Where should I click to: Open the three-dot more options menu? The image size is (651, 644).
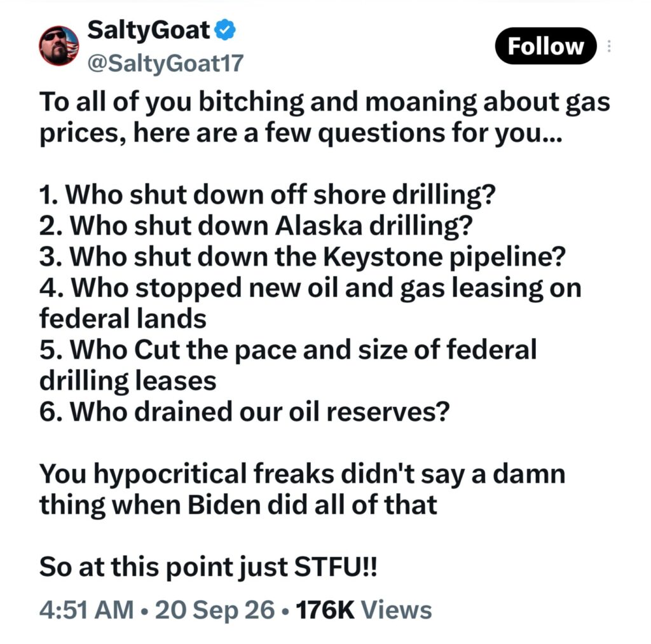click(x=608, y=46)
